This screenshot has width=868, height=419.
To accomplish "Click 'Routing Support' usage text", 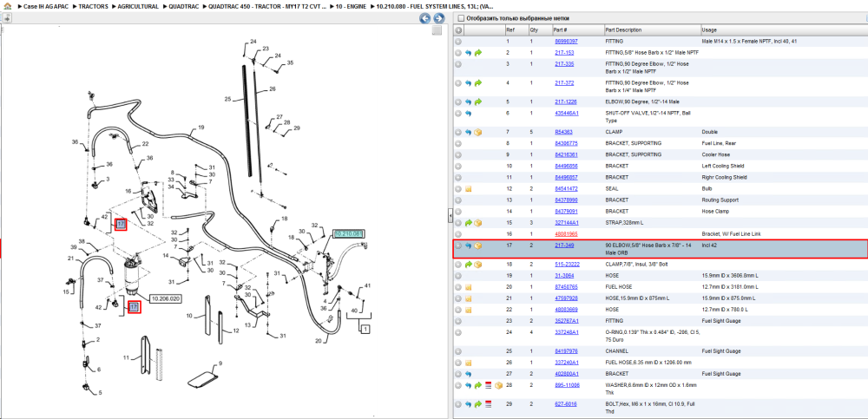I will point(719,200).
